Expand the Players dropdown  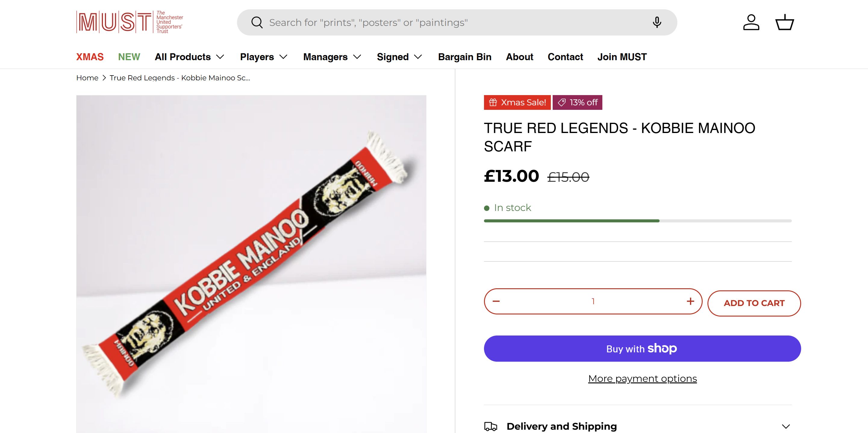pos(264,57)
